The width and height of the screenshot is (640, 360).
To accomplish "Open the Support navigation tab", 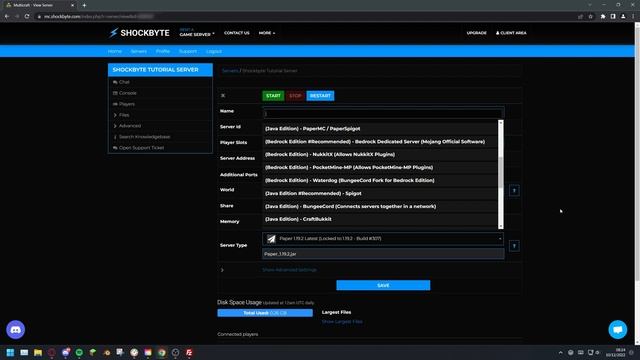I will coord(188,51).
